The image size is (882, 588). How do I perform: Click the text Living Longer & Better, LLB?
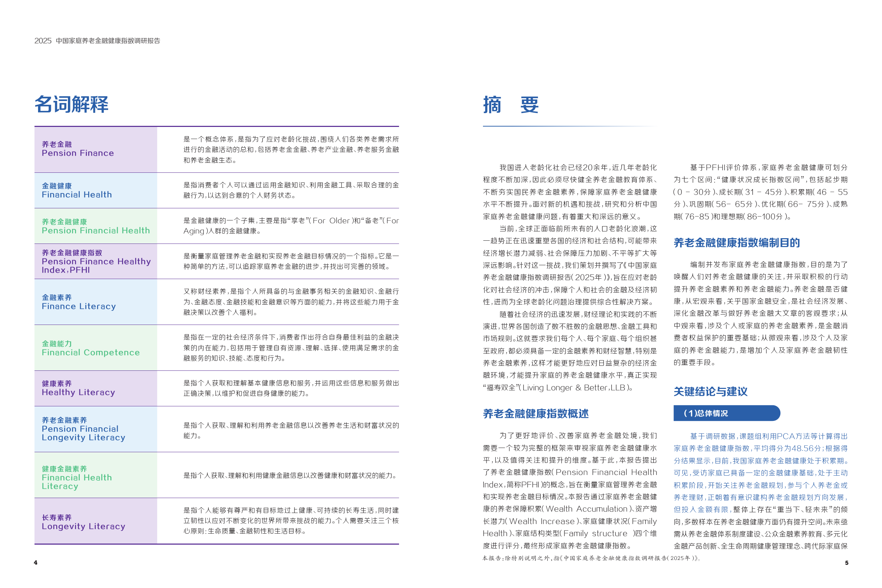574,388
